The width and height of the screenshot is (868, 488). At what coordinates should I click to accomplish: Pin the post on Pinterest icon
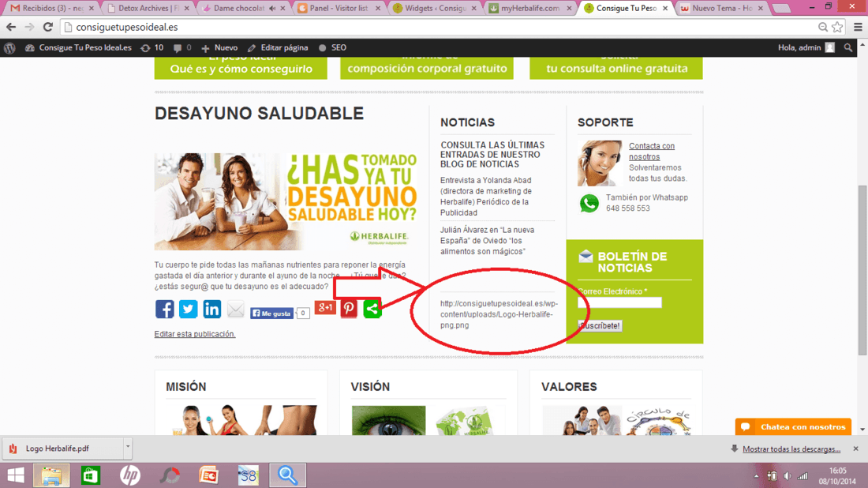pos(349,309)
